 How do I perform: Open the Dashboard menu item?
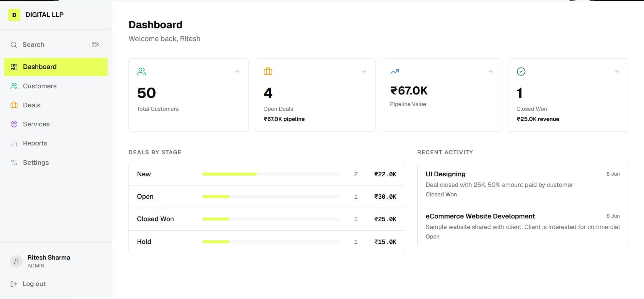click(56, 67)
